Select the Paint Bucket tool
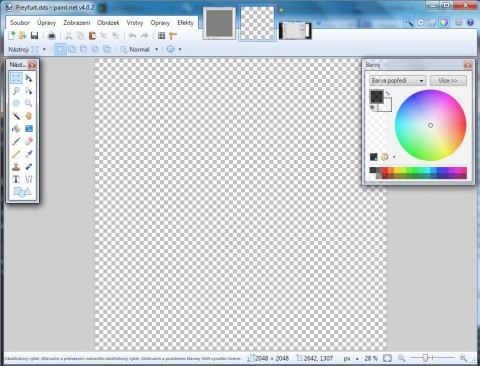480x366 pixels. coord(16,128)
